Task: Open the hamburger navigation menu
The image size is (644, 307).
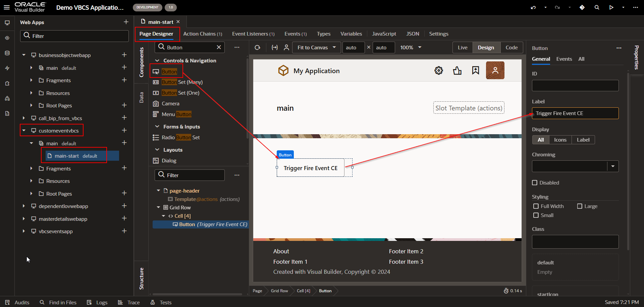Action: pyautogui.click(x=7, y=7)
